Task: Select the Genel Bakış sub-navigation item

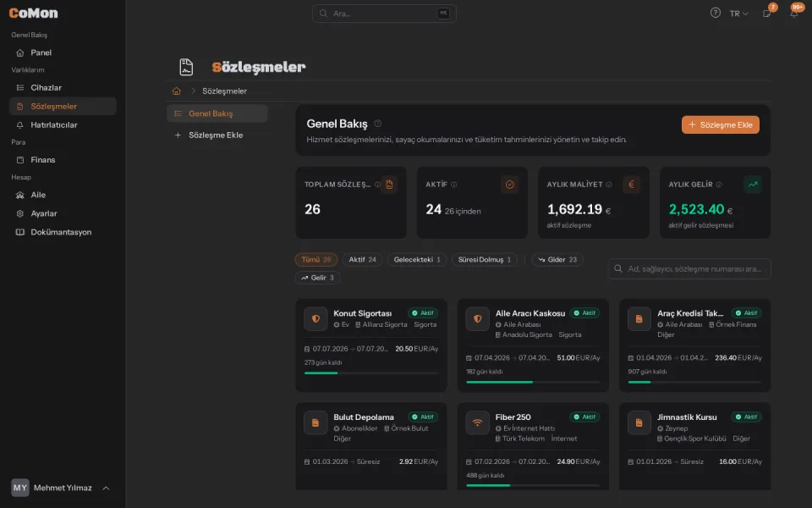Action: point(217,113)
